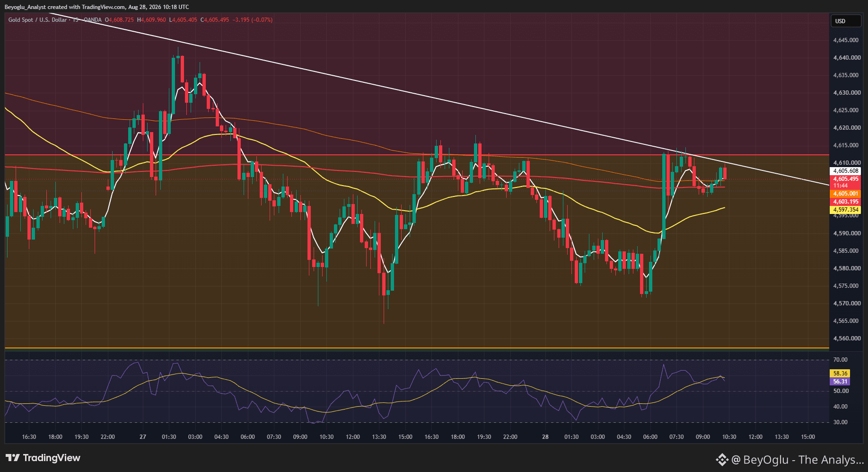
Task: Click the chart creation header text with date
Action: coord(96,7)
